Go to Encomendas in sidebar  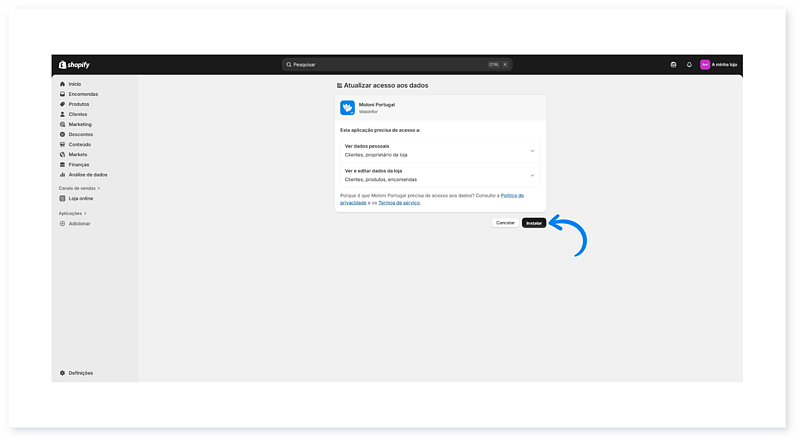point(83,94)
